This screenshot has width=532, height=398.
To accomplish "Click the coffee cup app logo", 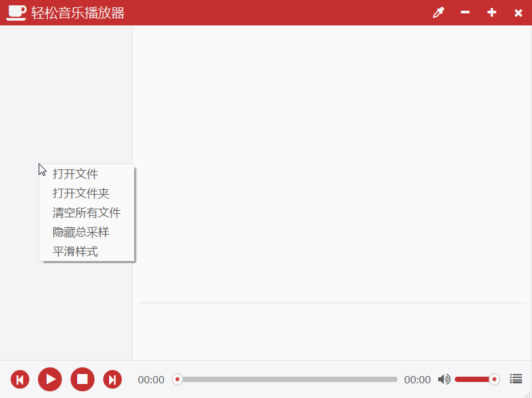I will point(17,13).
